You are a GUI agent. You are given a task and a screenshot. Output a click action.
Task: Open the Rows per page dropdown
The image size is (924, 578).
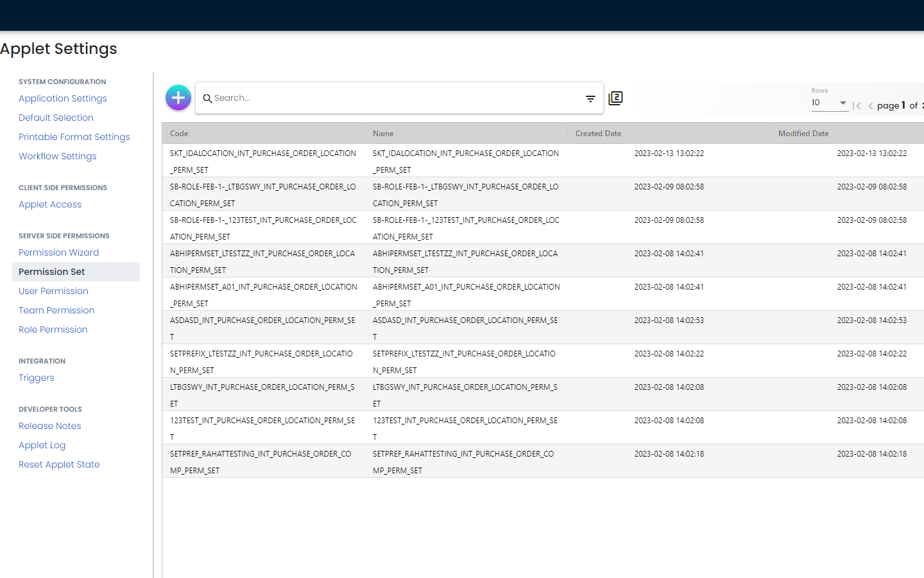pyautogui.click(x=829, y=103)
